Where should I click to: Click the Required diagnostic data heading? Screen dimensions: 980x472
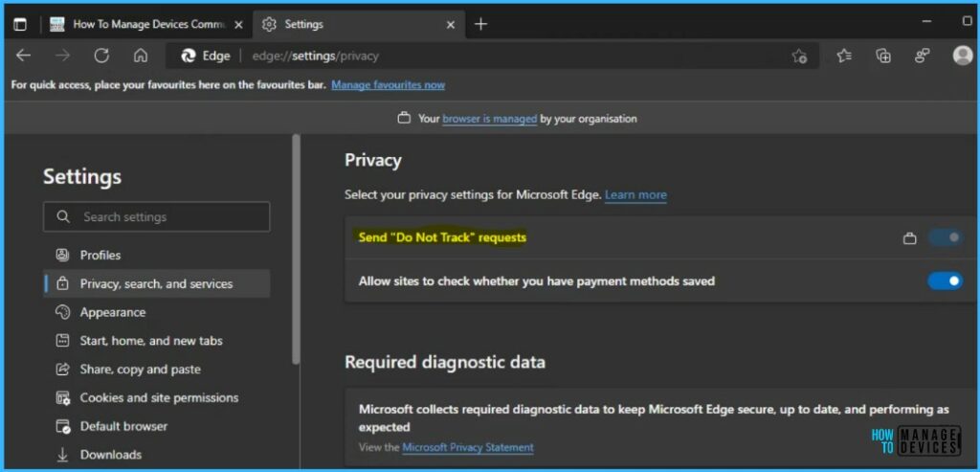(x=445, y=362)
